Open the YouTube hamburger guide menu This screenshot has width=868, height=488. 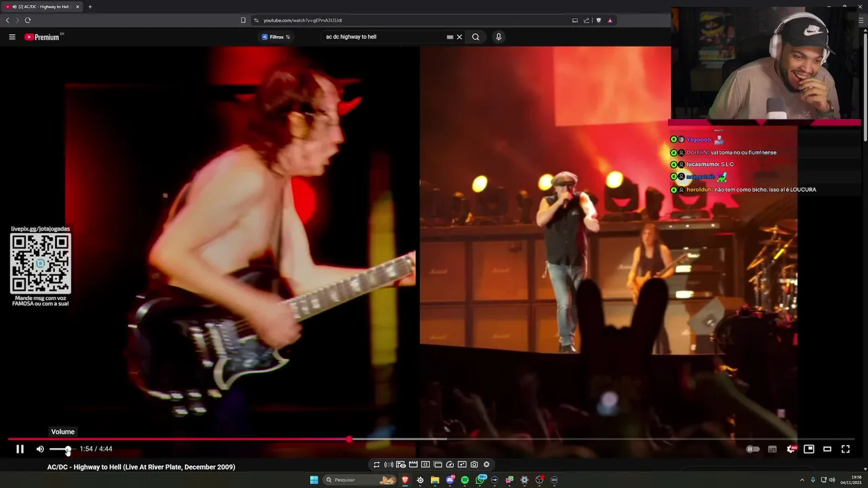point(12,37)
